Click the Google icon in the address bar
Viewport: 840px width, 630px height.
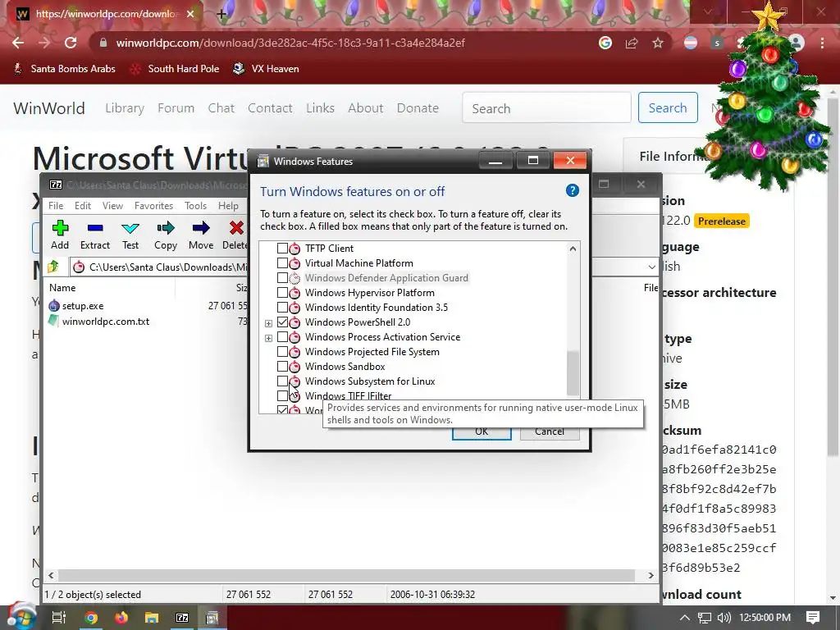(x=605, y=43)
